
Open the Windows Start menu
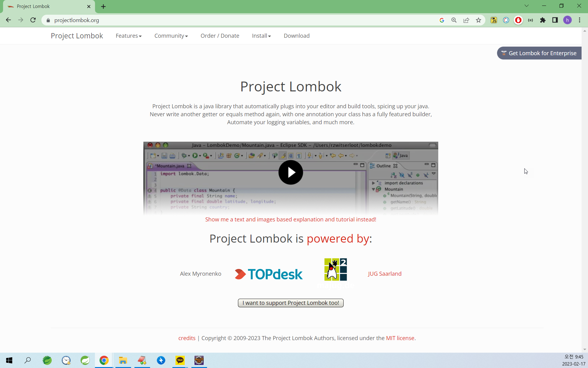click(9, 360)
